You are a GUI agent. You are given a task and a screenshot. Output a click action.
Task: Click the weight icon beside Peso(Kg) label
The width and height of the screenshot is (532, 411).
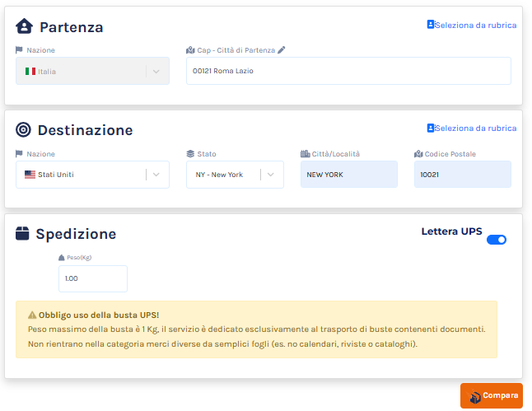(62, 258)
